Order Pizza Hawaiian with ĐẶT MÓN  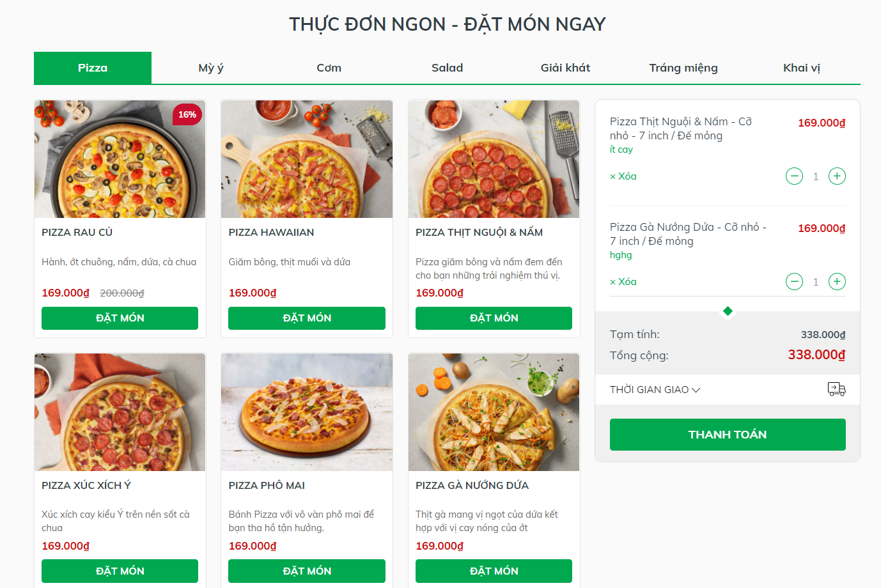(x=306, y=318)
